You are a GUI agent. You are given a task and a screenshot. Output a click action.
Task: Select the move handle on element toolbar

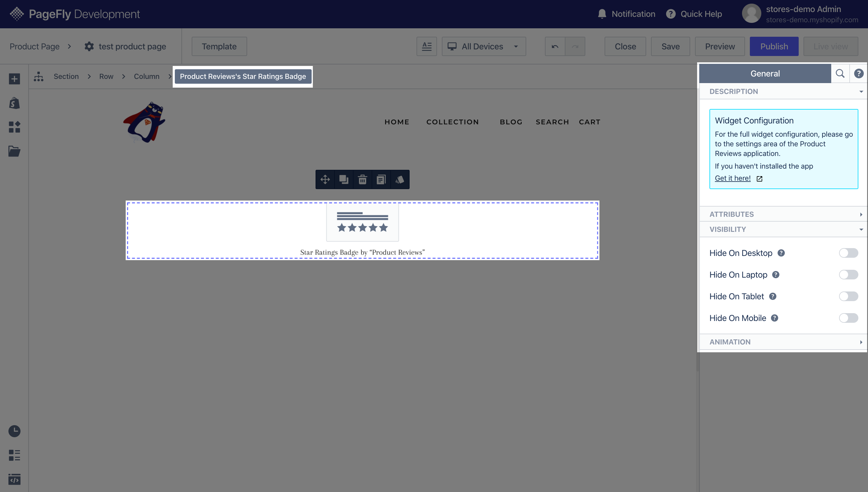[325, 179]
